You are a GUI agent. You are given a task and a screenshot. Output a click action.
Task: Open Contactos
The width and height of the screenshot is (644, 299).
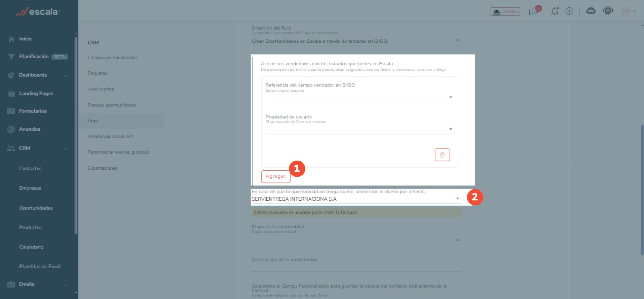pos(30,169)
